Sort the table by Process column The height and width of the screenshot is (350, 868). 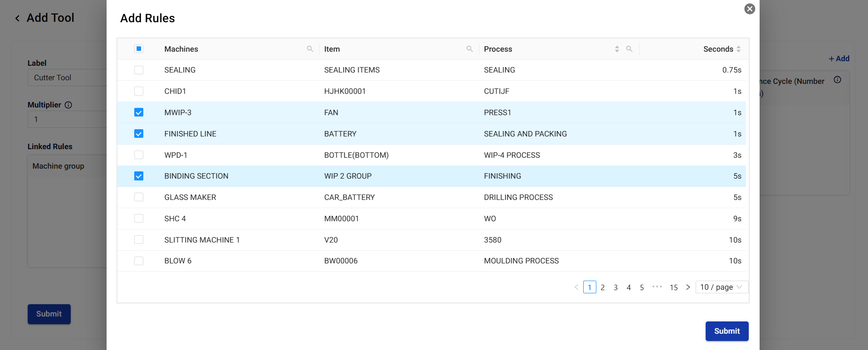tap(617, 49)
